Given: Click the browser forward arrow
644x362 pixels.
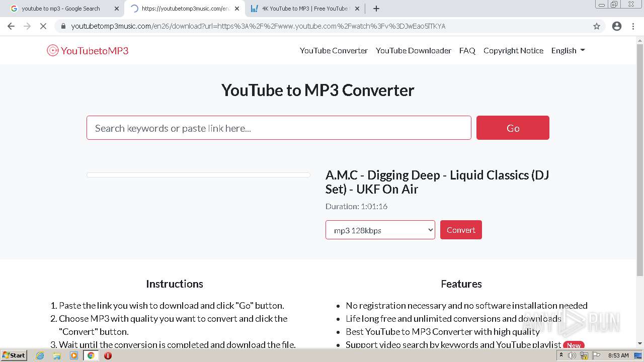Looking at the screenshot, I should 27,26.
